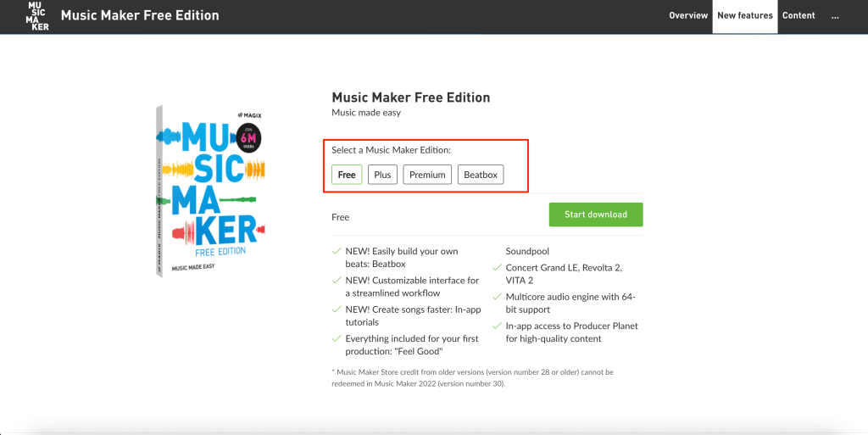Expand the three-dots more menu
Image resolution: width=868 pixels, height=435 pixels.
835,15
